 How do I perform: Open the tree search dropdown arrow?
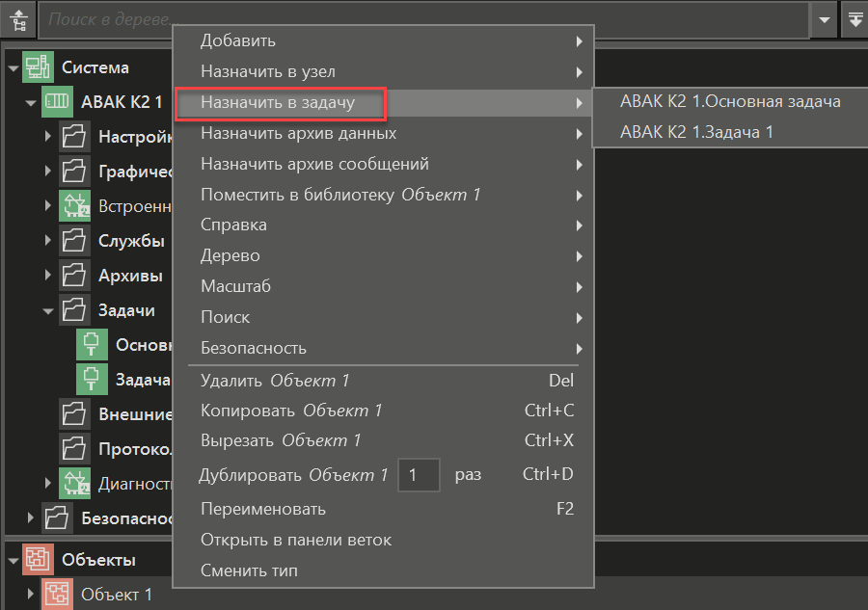pos(825,20)
